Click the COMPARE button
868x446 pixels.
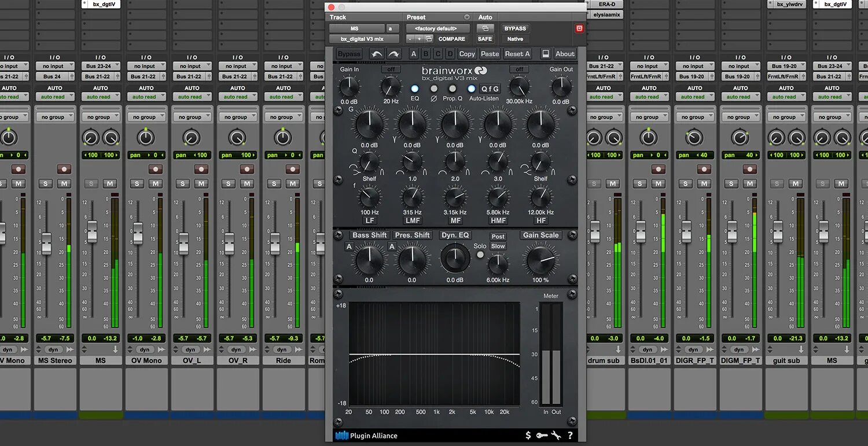click(452, 38)
